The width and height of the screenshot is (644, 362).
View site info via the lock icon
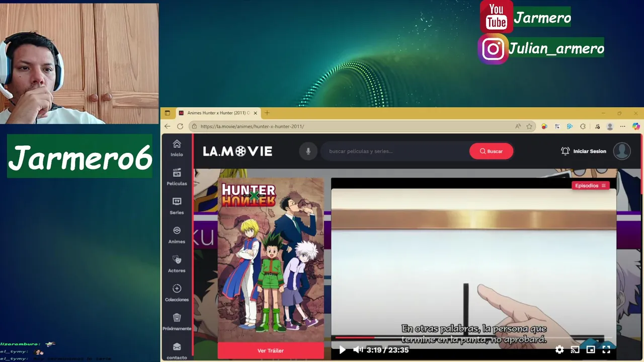[195, 127]
